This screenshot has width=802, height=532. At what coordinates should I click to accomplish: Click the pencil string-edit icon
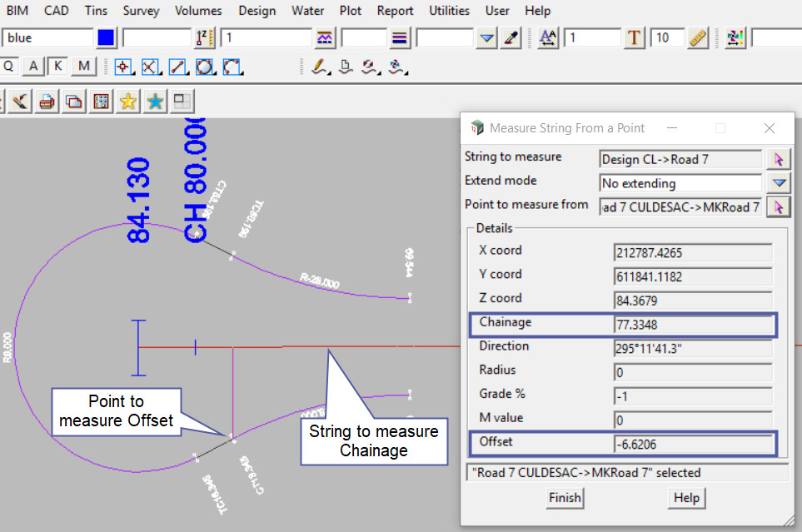[320, 67]
